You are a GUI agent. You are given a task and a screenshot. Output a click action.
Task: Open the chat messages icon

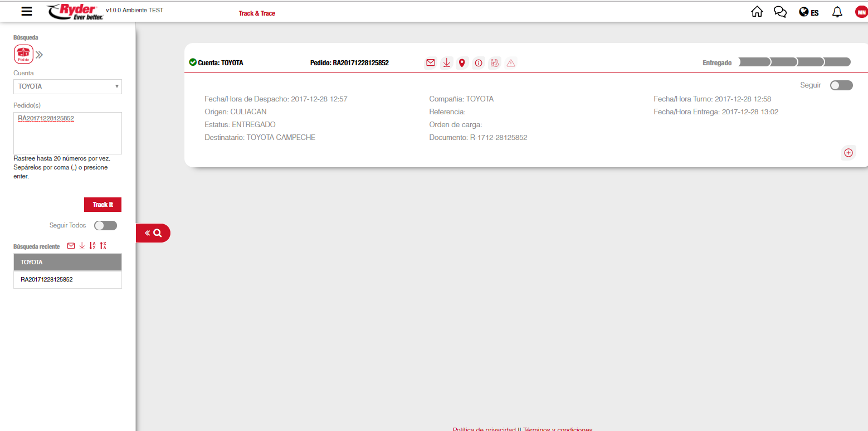click(780, 12)
